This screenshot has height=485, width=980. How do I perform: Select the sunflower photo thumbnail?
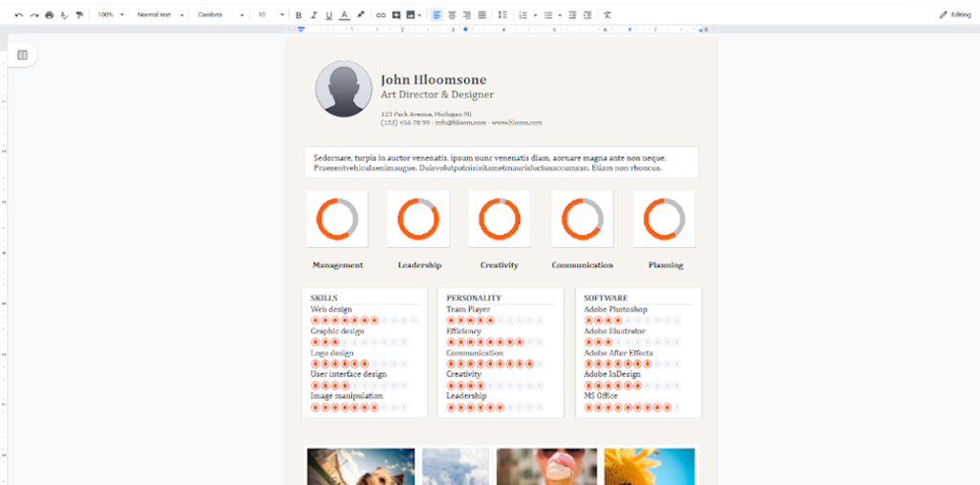[650, 466]
